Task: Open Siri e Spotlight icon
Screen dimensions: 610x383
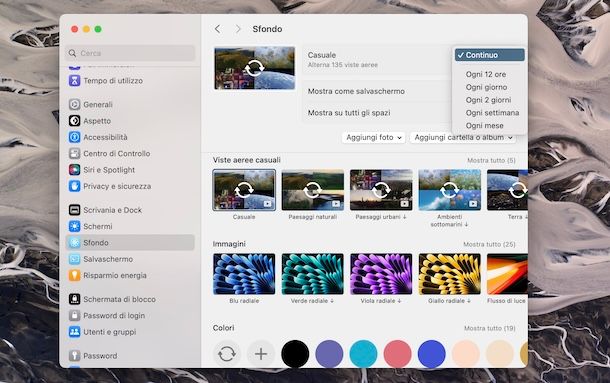Action: click(x=74, y=170)
